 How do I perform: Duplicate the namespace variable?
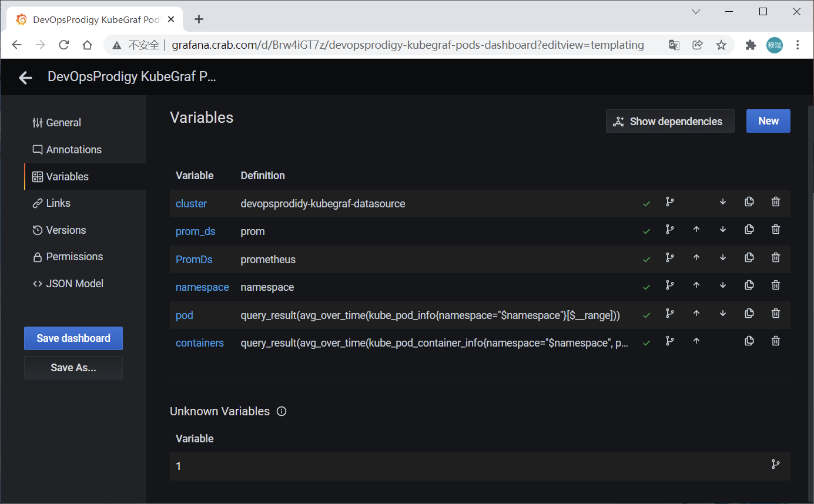(x=749, y=285)
